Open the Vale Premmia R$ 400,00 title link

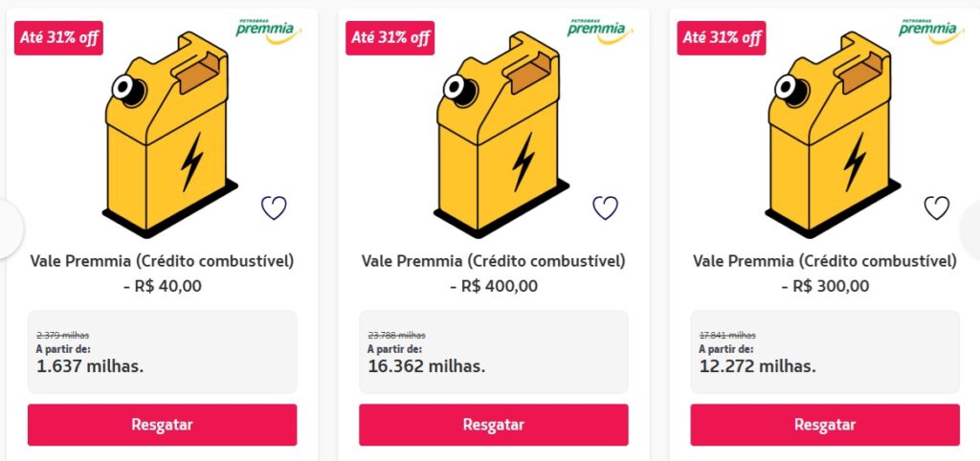(x=494, y=273)
